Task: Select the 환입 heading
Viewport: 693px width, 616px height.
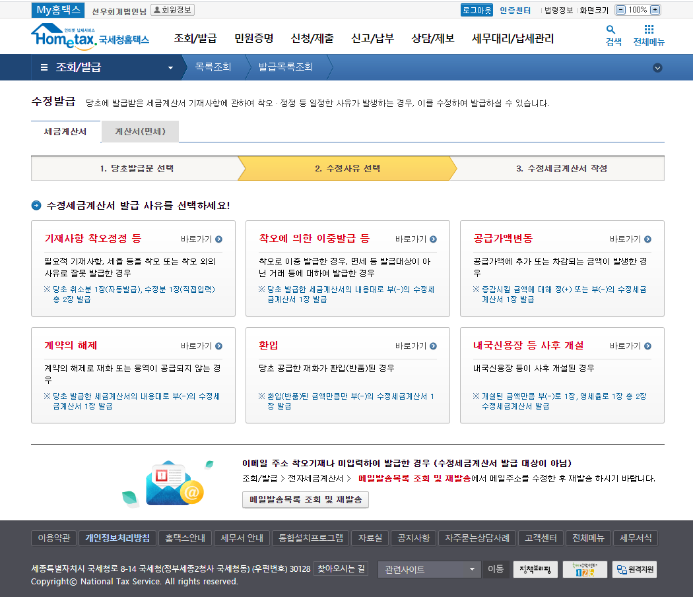Action: pyautogui.click(x=268, y=346)
